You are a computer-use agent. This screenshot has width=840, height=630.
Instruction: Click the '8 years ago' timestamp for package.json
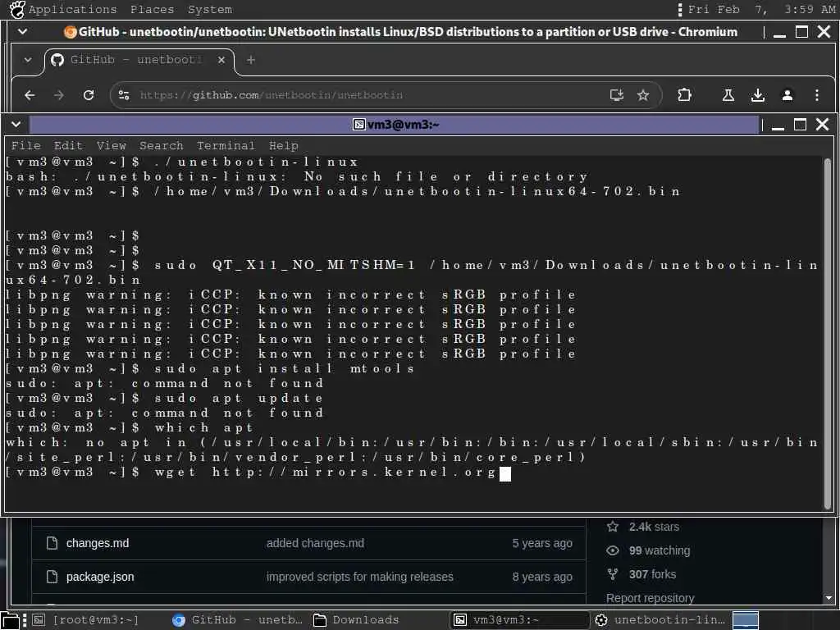542,577
